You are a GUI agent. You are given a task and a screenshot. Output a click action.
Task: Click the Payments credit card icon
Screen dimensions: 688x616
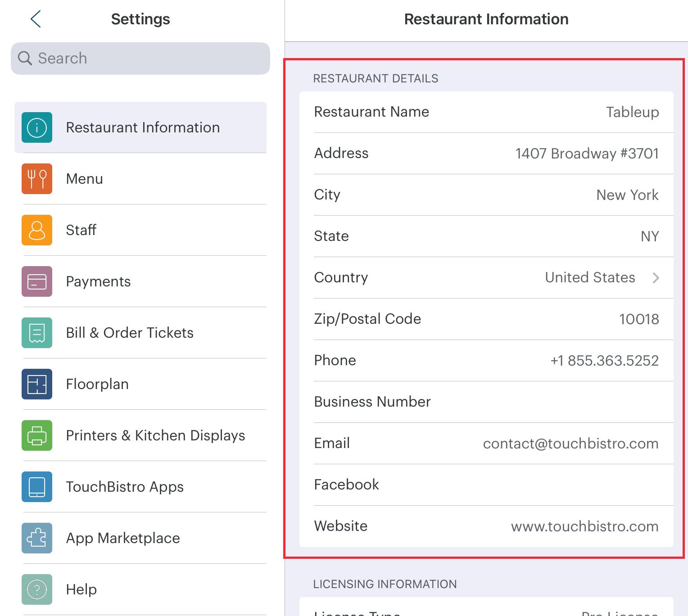tap(37, 281)
